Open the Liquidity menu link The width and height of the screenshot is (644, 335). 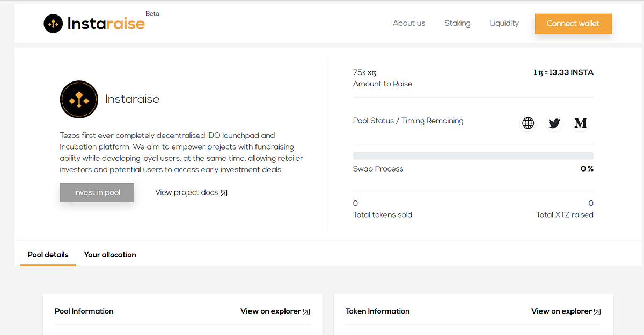pyautogui.click(x=504, y=23)
